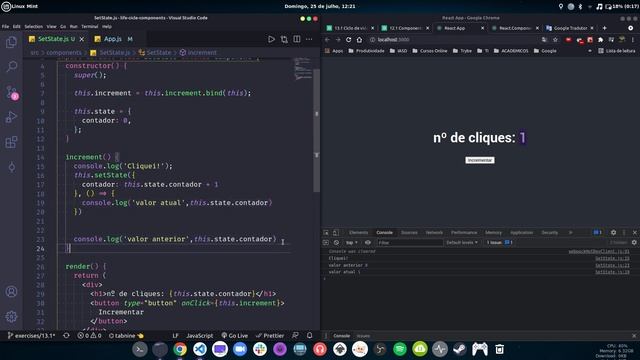
Task: Open the JavaScript language mode selector
Action: click(x=200, y=336)
